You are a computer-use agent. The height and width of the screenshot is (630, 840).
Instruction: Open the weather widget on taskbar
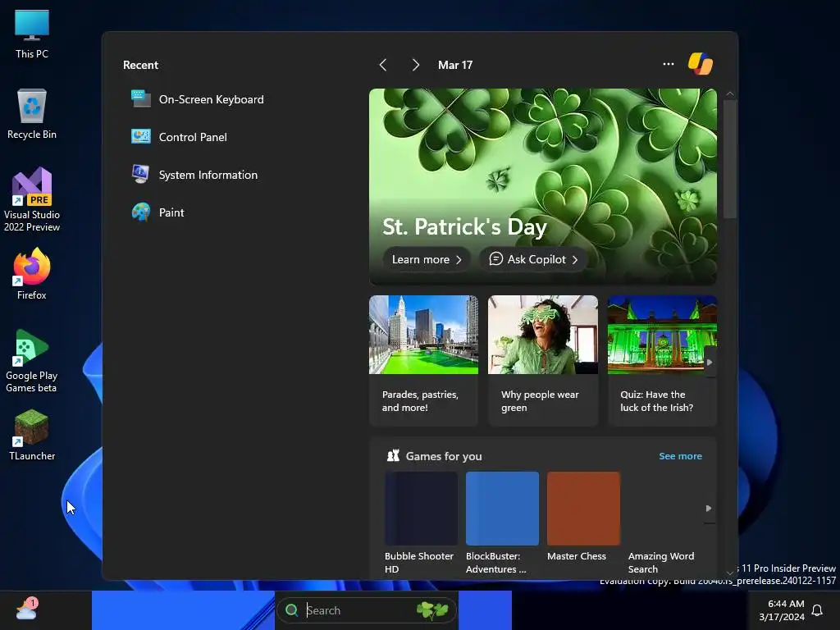27,609
